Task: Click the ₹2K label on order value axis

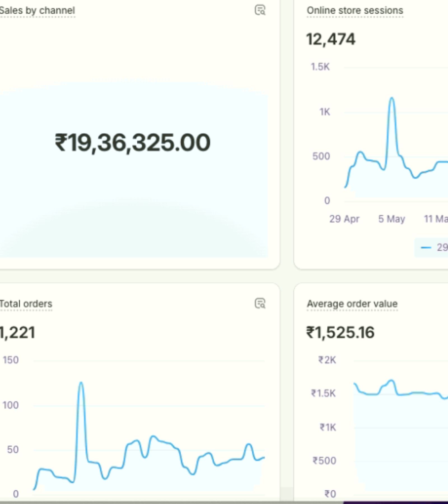Action: (x=327, y=360)
